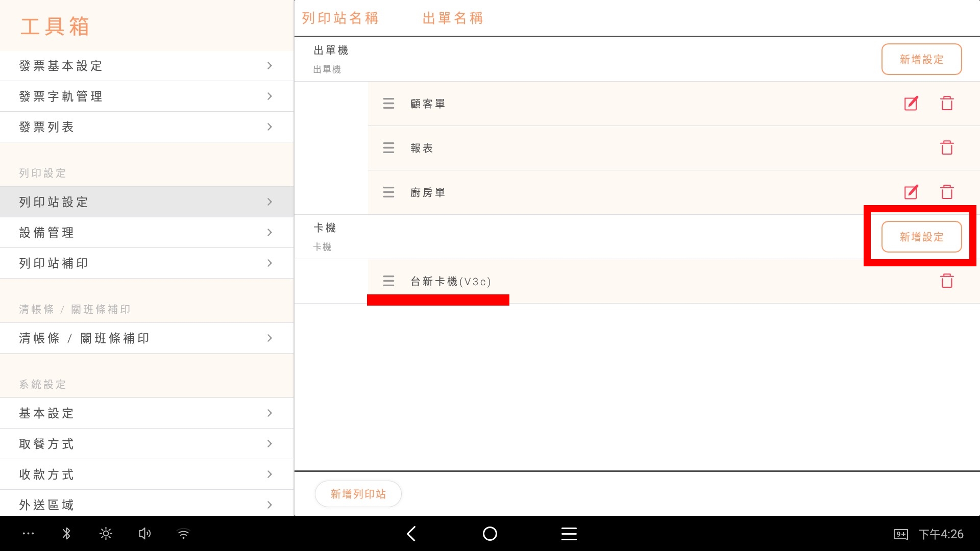Image resolution: width=980 pixels, height=551 pixels.
Task: Click 新增設定 button for 出單機
Action: [921, 59]
